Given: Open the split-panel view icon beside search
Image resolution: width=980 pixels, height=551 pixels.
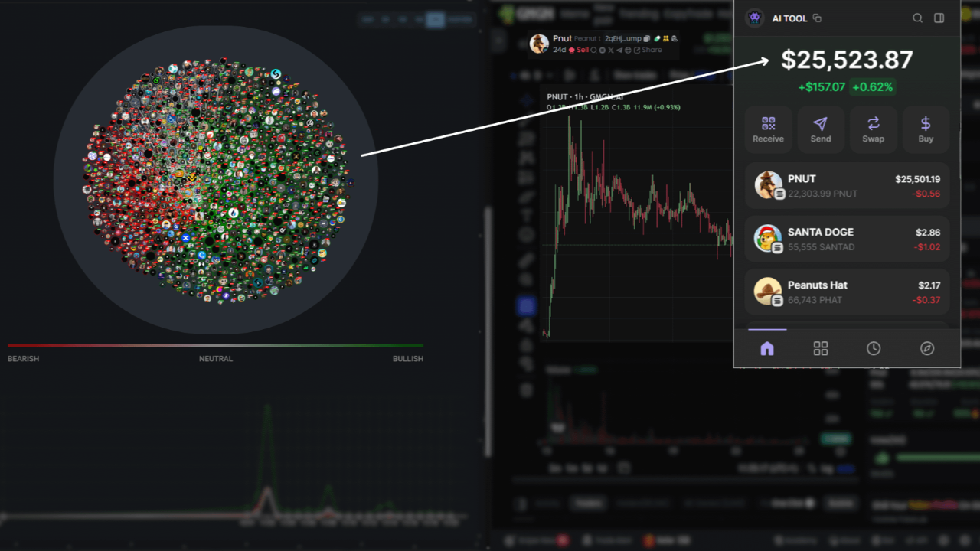Looking at the screenshot, I should [939, 18].
